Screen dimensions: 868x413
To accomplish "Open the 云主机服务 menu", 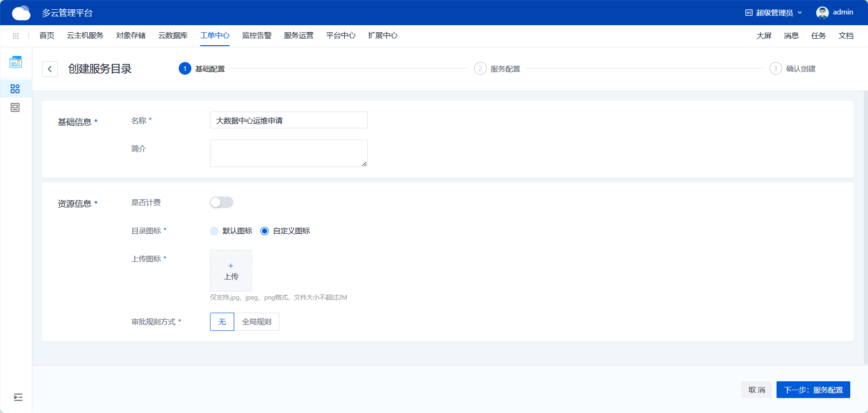I will tap(85, 35).
